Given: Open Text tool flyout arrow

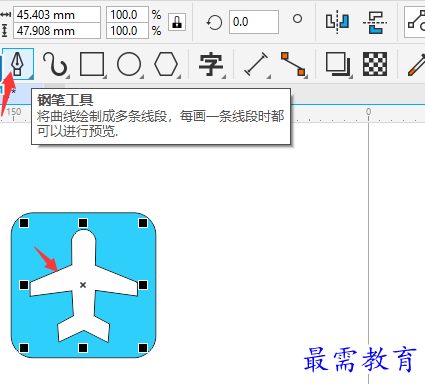Looking at the screenshot, I should coord(224,77).
